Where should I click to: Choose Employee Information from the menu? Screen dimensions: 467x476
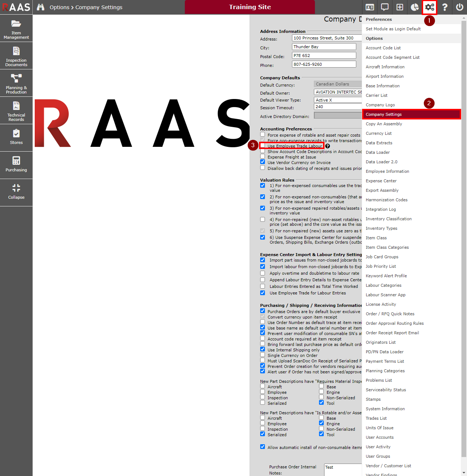pyautogui.click(x=387, y=171)
